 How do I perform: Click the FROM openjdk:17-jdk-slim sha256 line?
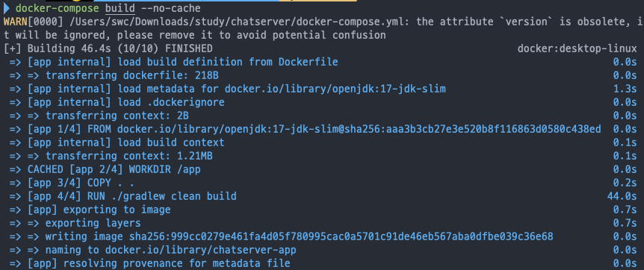(305, 129)
